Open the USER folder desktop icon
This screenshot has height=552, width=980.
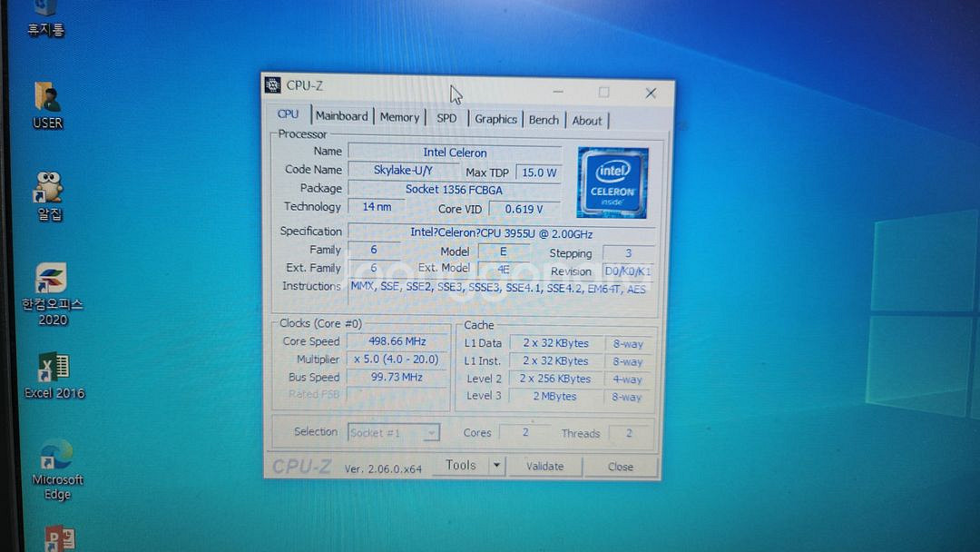pyautogui.click(x=47, y=105)
